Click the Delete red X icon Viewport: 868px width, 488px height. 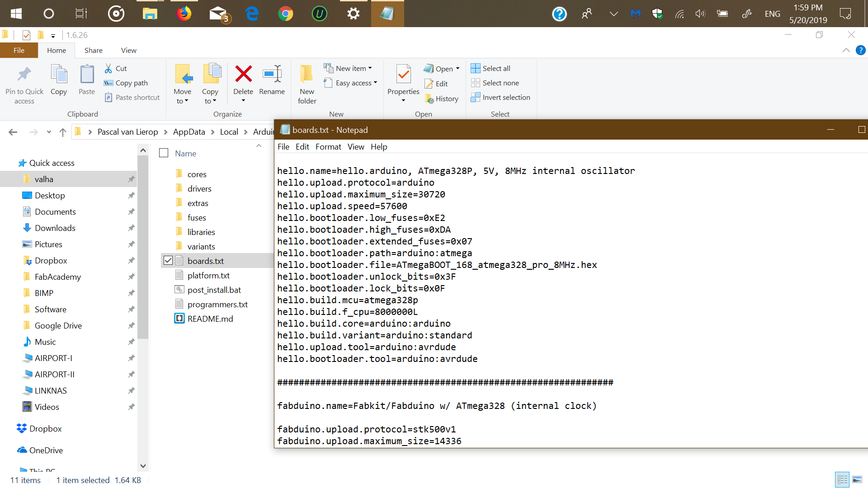point(243,75)
